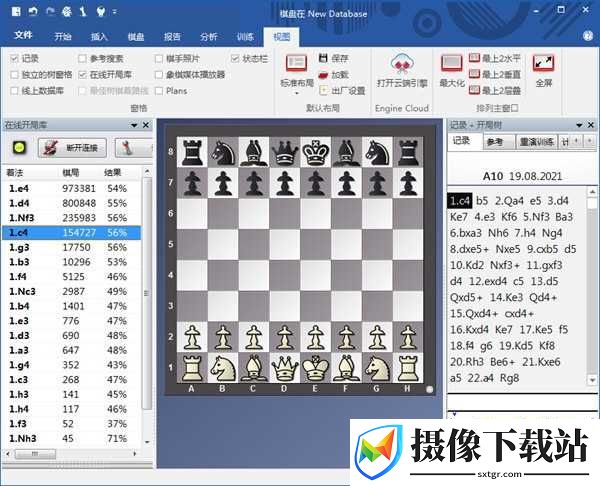The width and height of the screenshot is (600, 486).
Task: Click the board resize handle below H1
Action: coord(429,390)
